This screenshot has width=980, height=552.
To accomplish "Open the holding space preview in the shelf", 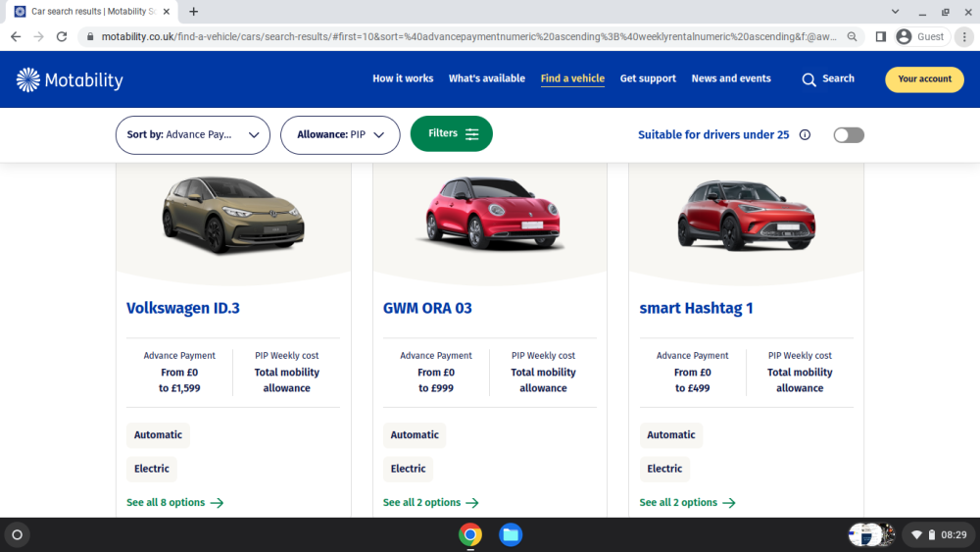I will [872, 534].
